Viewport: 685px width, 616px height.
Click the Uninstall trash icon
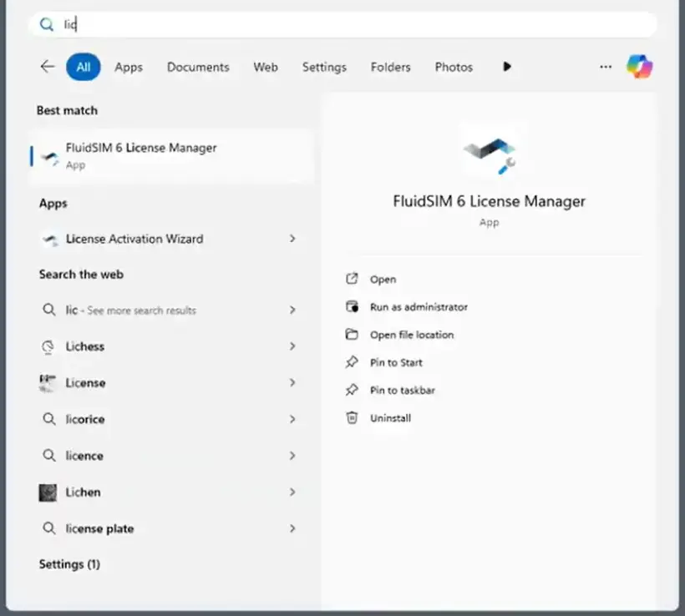point(353,418)
